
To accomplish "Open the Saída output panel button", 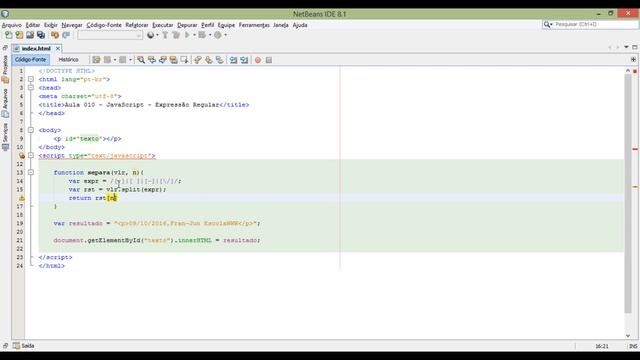I will (x=24, y=346).
